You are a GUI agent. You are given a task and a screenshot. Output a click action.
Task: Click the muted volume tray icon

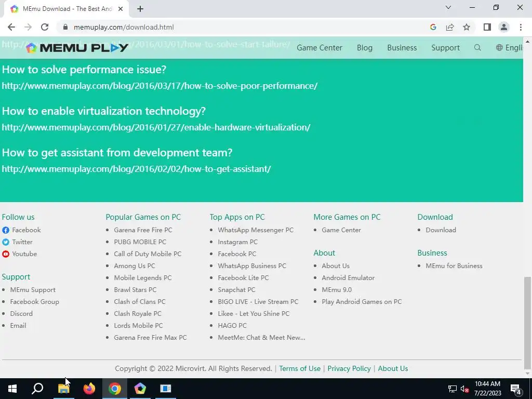point(465,389)
